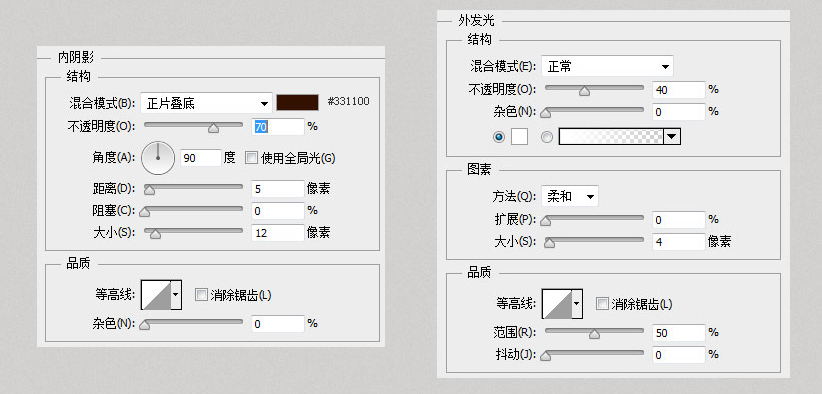Click the 阻塞(C): label

click(x=114, y=211)
